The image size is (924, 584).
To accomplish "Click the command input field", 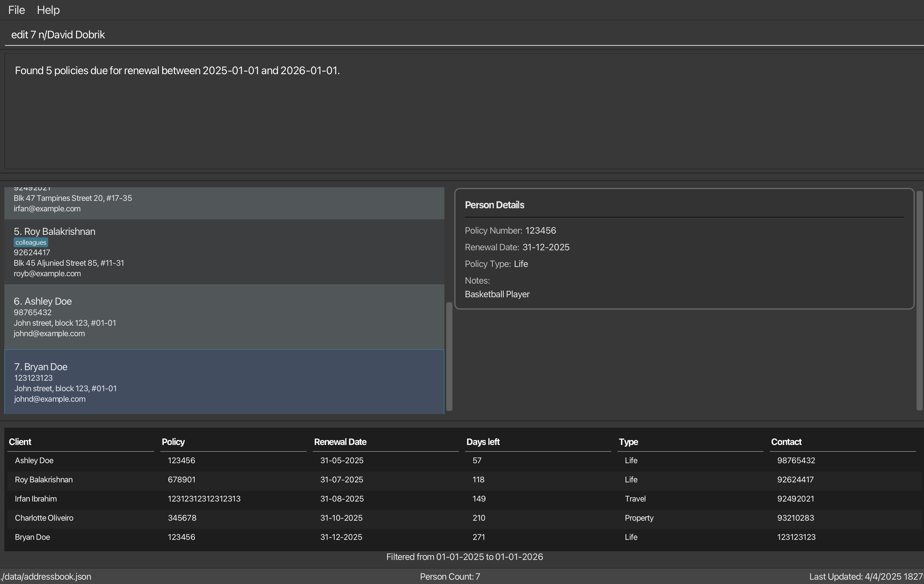I will pos(460,35).
